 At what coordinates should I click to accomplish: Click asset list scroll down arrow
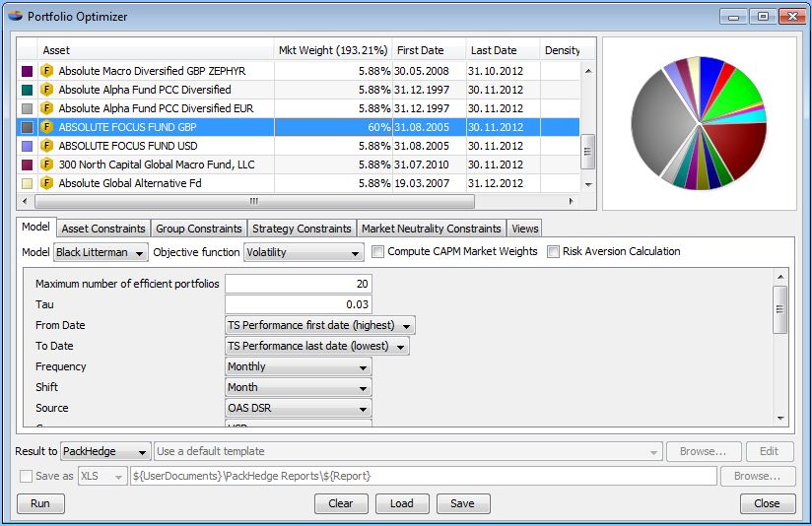[x=587, y=184]
